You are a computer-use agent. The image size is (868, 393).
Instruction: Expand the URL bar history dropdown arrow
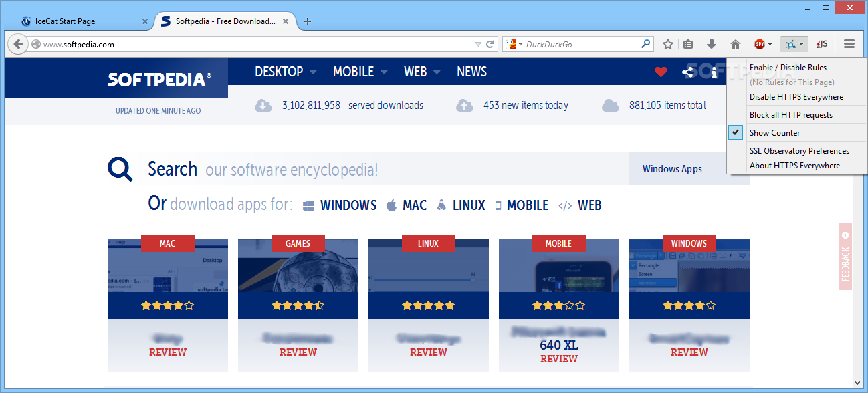coord(478,45)
